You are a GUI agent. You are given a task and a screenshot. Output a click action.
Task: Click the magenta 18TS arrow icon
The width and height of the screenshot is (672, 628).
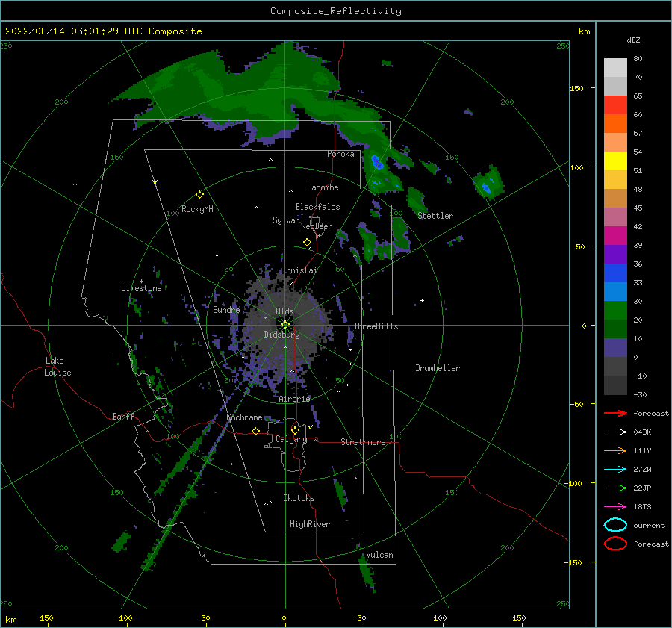point(615,507)
